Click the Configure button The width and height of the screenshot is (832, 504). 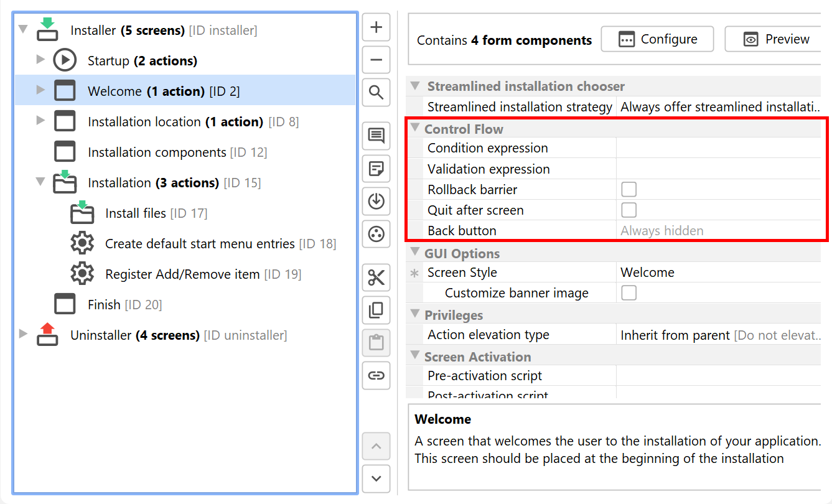657,39
